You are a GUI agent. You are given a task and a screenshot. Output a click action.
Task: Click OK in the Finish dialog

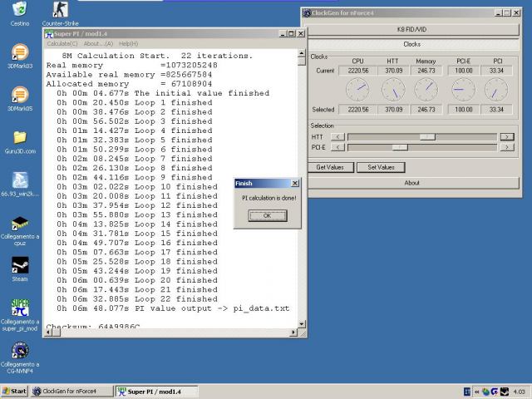tap(268, 215)
